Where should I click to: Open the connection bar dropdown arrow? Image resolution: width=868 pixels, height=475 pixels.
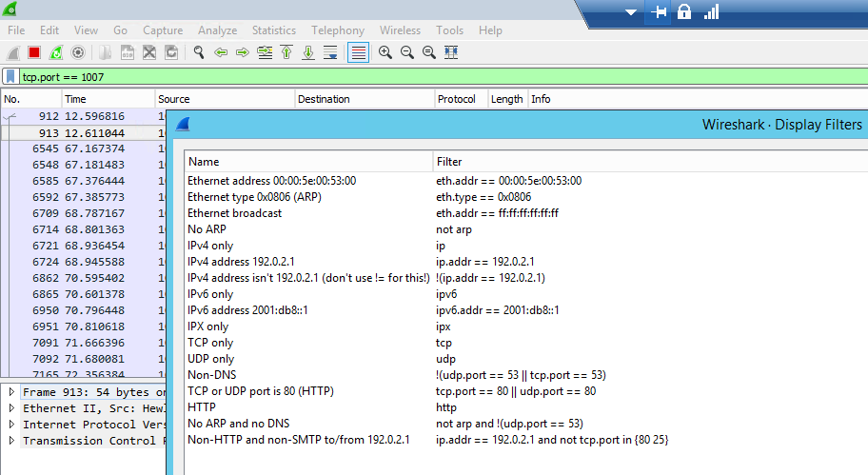point(630,12)
